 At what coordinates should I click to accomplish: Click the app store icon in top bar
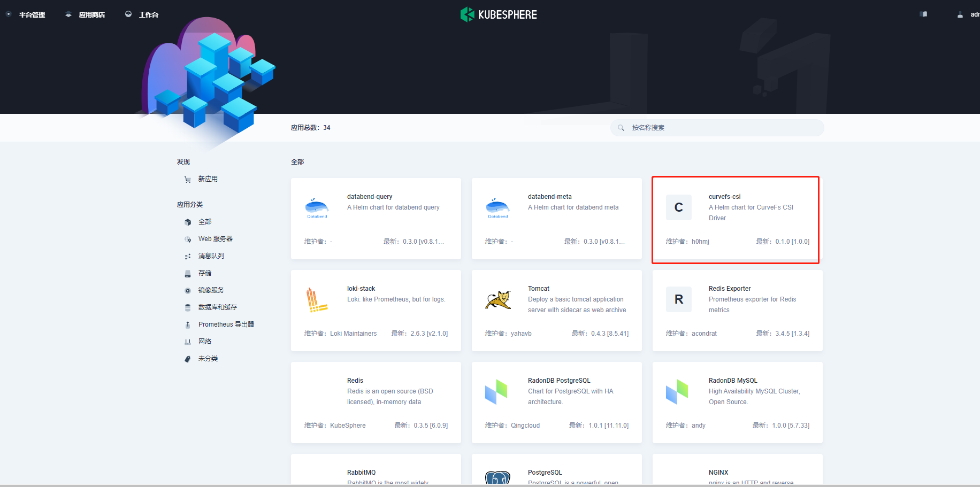[x=68, y=14]
